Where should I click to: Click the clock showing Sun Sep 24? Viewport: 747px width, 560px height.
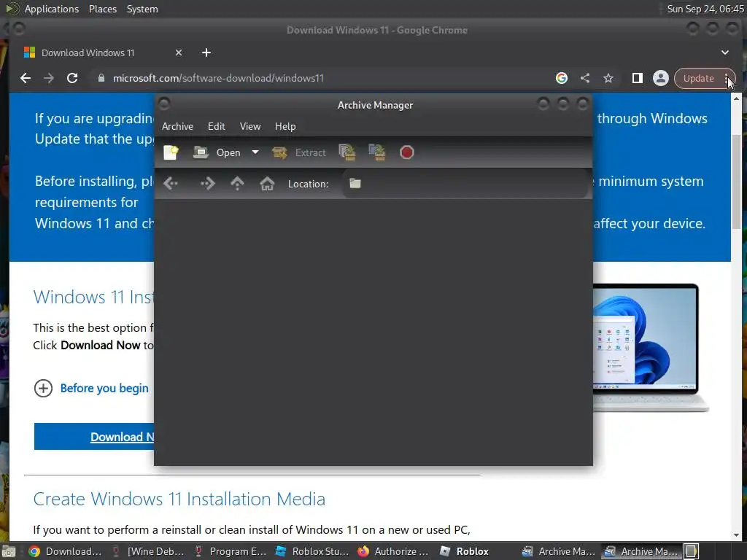pos(705,9)
